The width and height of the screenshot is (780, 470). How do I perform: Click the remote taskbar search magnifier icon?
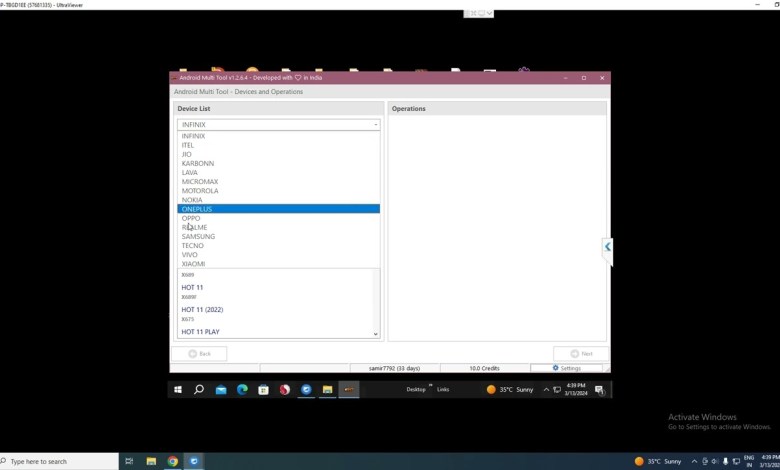tap(199, 390)
